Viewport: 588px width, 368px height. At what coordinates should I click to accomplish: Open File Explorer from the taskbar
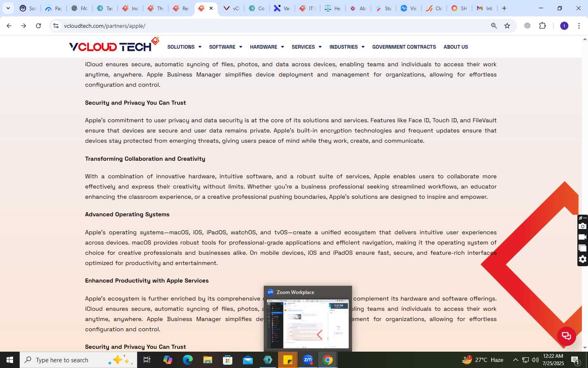coord(208,360)
